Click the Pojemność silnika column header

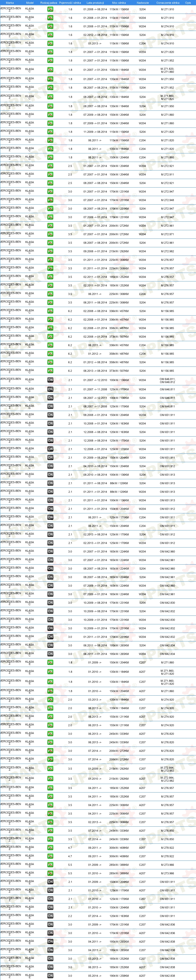pos(70,3)
